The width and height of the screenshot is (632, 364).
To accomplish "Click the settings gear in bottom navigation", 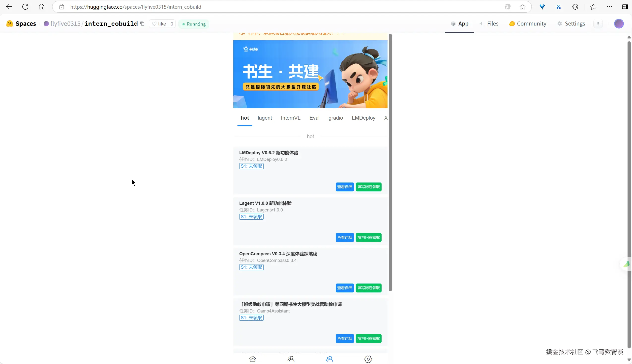I will pos(368,359).
